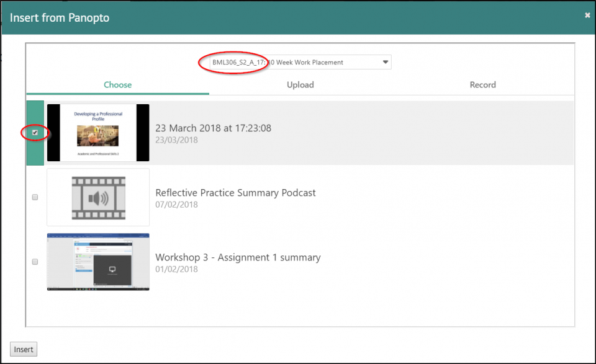Switch to the Record tab
Screen dimensions: 596x364
(483, 84)
